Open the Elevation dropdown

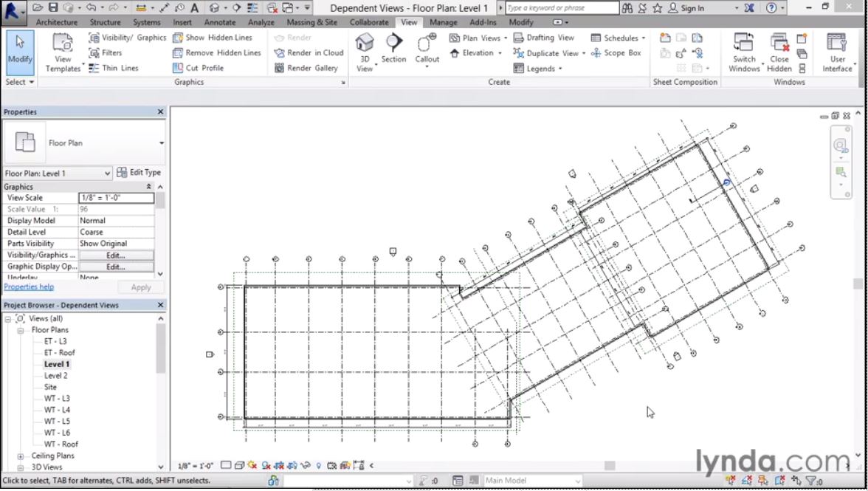coord(475,53)
